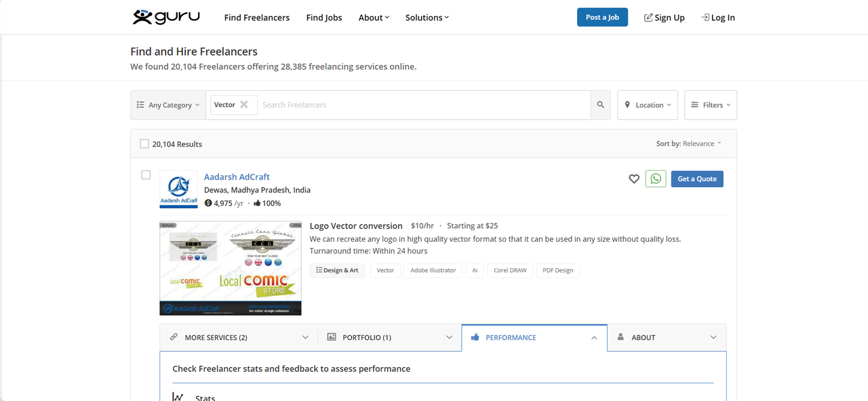Click the Adobe Illustrator skill tag
The height and width of the screenshot is (401, 868).
point(433,270)
